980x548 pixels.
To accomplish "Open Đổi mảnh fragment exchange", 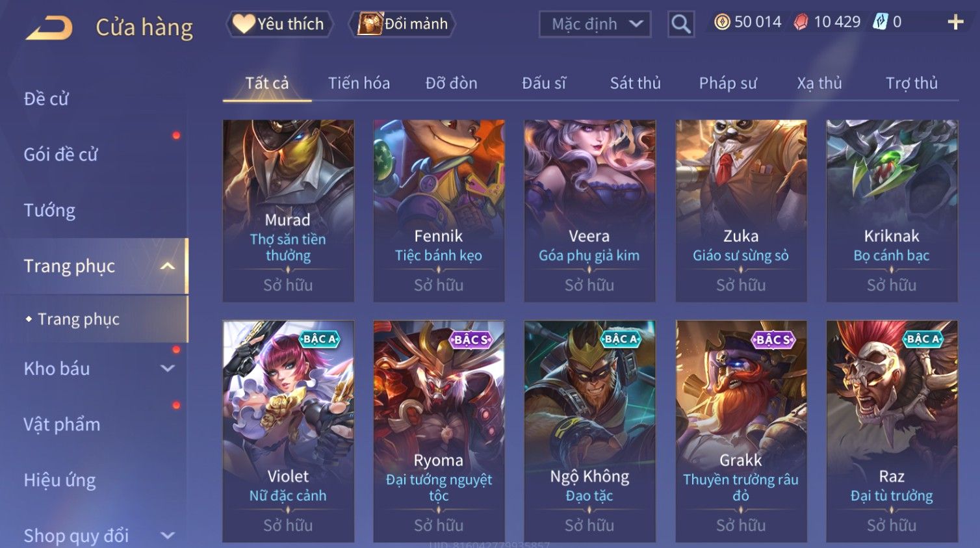I will [403, 24].
